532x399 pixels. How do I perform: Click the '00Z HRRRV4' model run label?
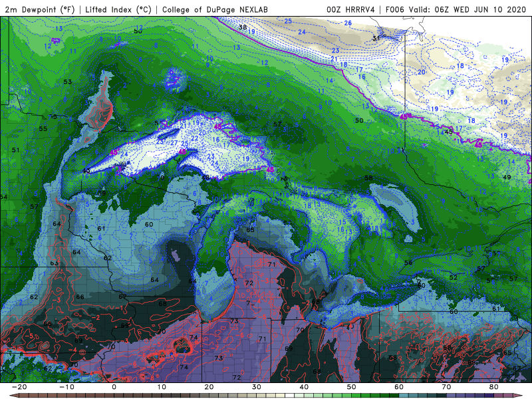350,9
